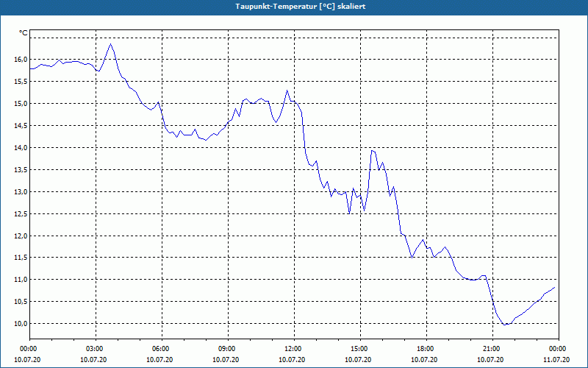The image size is (588, 368).
Task: Click the 09:00 time label
Action: click(228, 349)
